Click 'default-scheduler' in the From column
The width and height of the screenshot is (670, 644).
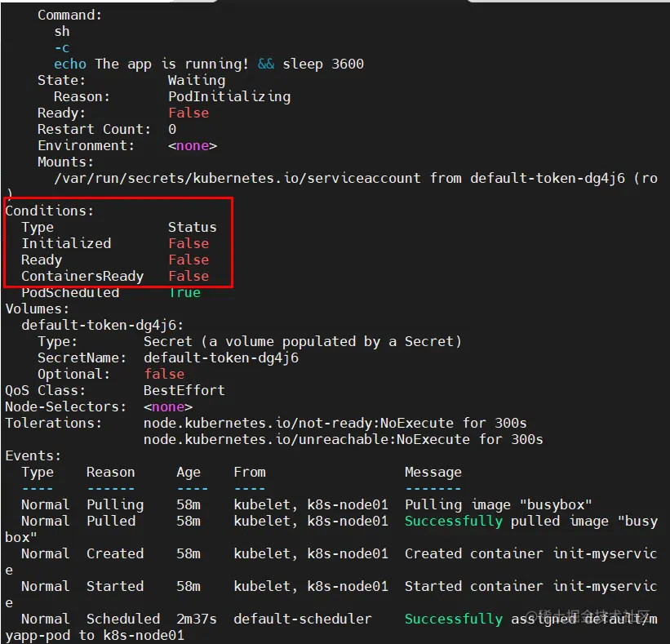(x=303, y=620)
